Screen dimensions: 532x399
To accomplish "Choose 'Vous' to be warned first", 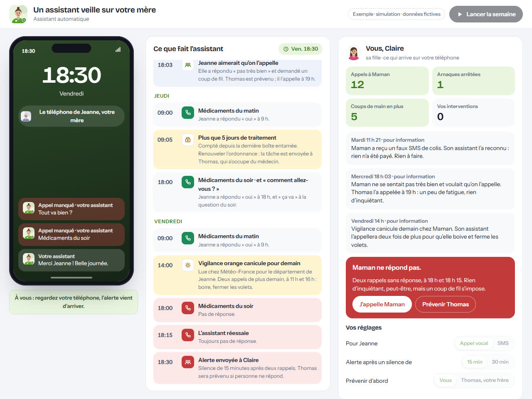I will coord(446,380).
